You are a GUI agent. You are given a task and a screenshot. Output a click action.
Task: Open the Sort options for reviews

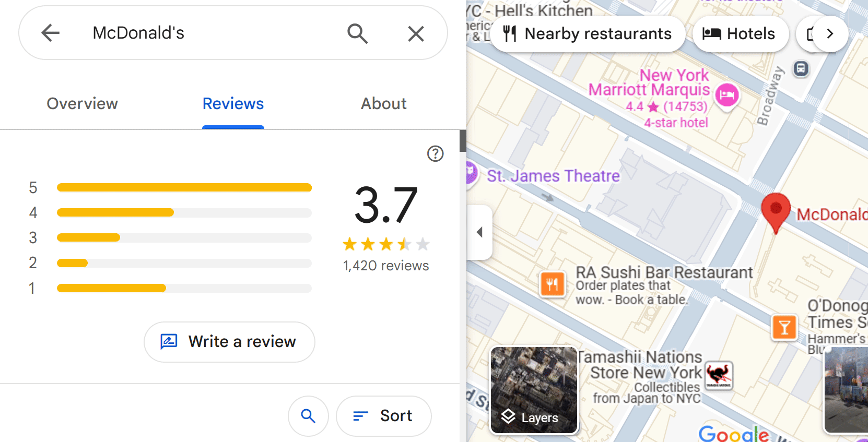[x=383, y=416]
